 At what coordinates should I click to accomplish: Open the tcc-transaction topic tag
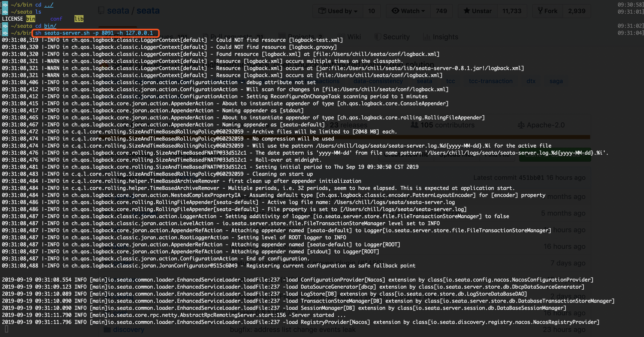coord(491,81)
